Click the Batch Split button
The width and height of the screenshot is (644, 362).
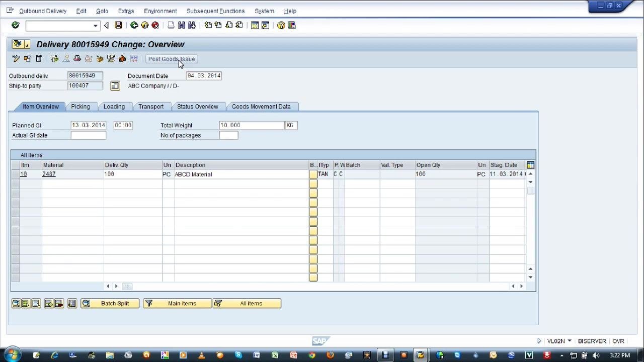click(x=110, y=304)
